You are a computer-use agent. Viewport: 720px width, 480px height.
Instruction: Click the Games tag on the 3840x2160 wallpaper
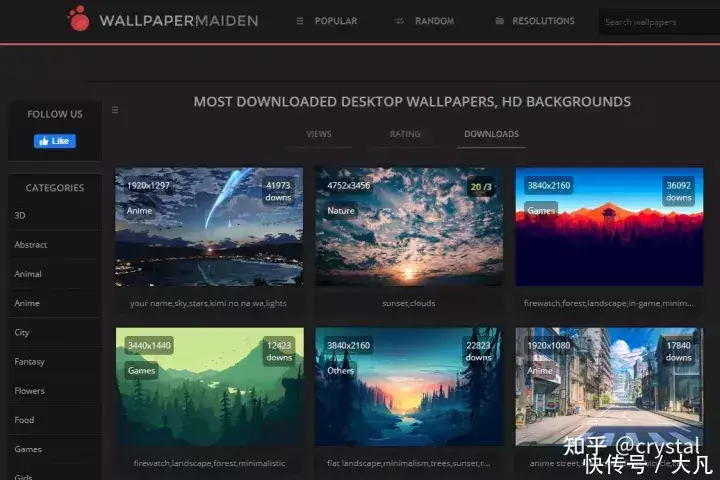(541, 210)
